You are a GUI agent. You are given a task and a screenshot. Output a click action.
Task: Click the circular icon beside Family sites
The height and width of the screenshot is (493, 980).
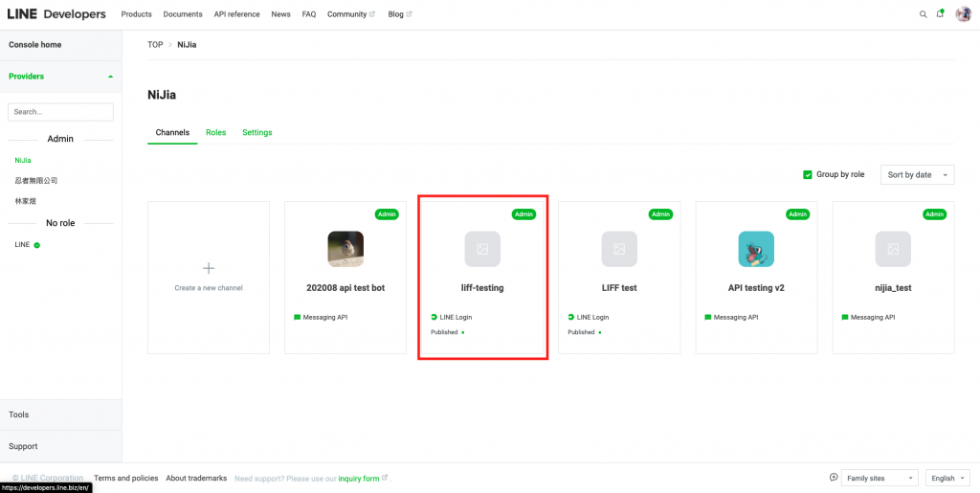[x=834, y=478]
